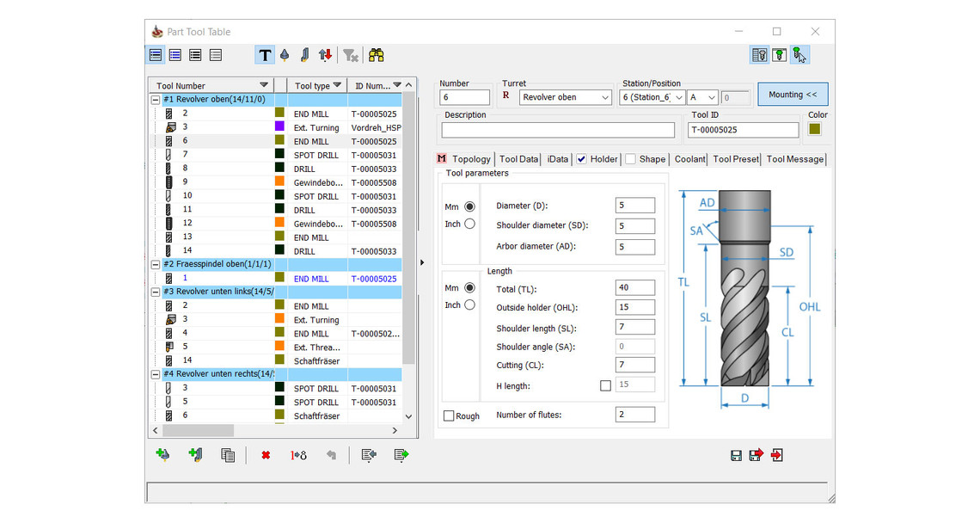980x523 pixels.
Task: Uncheck the Holder checkbox
Action: (x=582, y=159)
